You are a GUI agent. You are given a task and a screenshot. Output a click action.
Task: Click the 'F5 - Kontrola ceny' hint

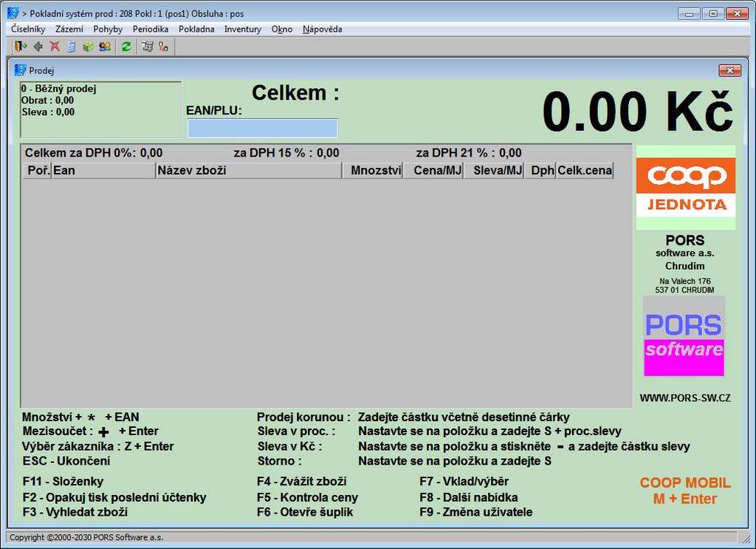pos(307,497)
